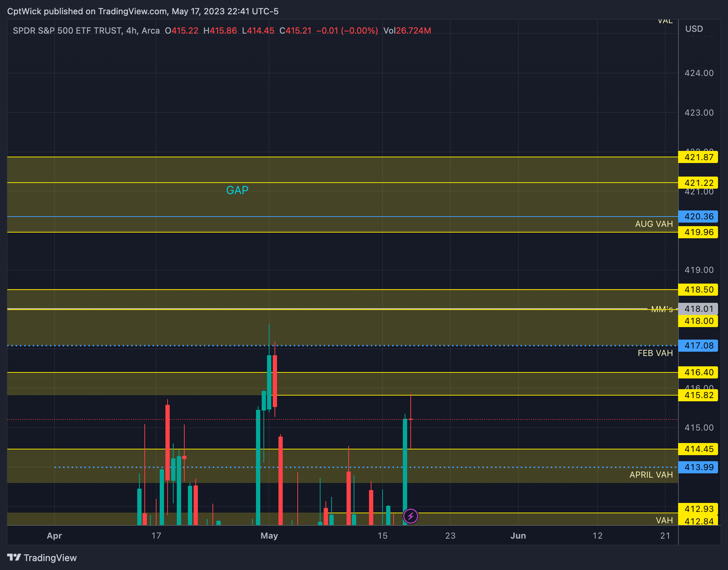Image resolution: width=728 pixels, height=570 pixels.
Task: Click the close price C415.21 value
Action: click(295, 31)
